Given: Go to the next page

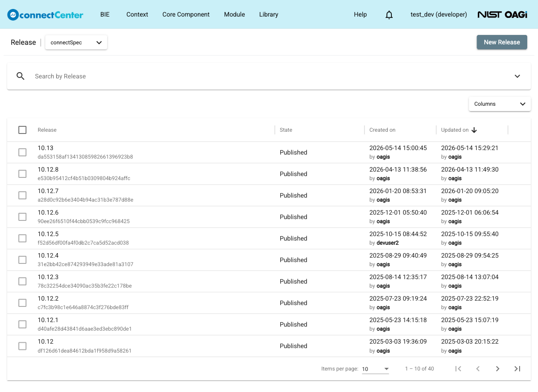Looking at the screenshot, I should 498,369.
